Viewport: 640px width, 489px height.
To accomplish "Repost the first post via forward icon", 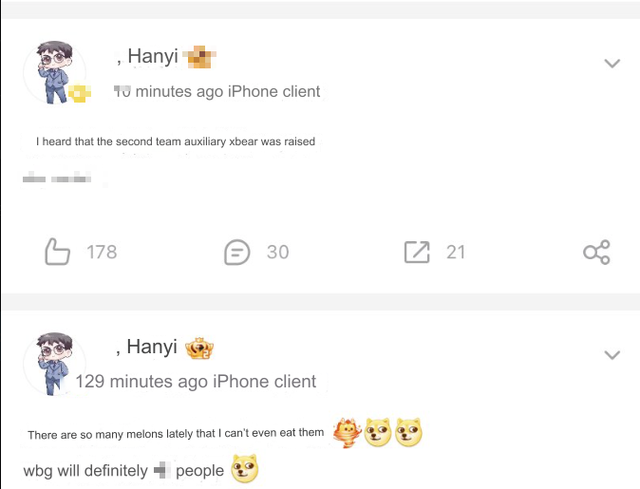I will click(x=416, y=252).
